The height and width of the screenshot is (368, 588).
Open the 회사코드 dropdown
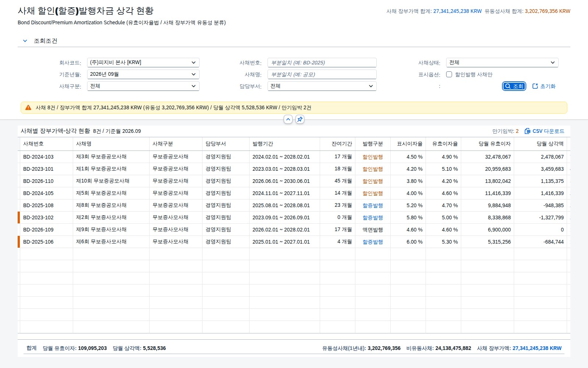pyautogui.click(x=143, y=63)
